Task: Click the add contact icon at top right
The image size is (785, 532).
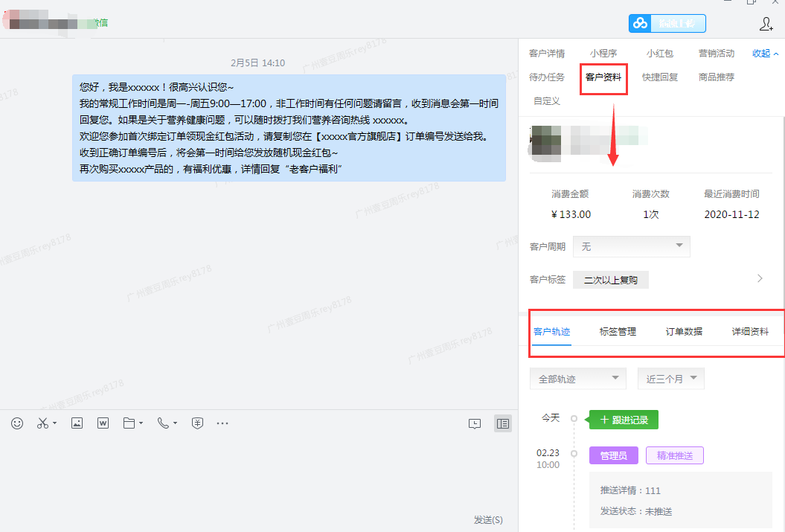Action: tap(766, 24)
